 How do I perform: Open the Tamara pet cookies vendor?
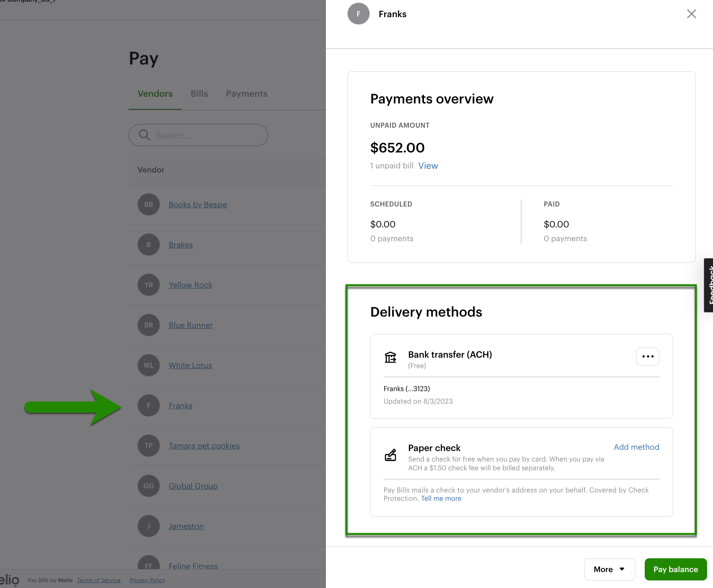pos(204,446)
